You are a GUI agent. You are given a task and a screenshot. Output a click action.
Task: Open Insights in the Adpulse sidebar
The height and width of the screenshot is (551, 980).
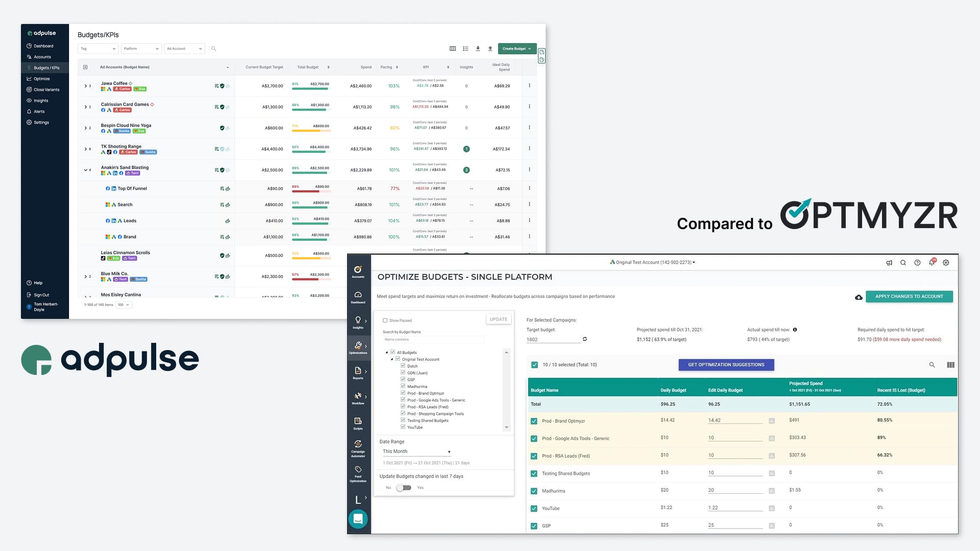[41, 101]
